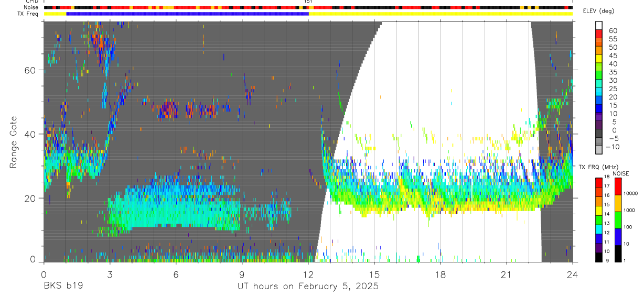Viewport: 644px width, 297px height.
Task: Click the '-5' label on the ELEV colorbar
Action: (x=613, y=138)
